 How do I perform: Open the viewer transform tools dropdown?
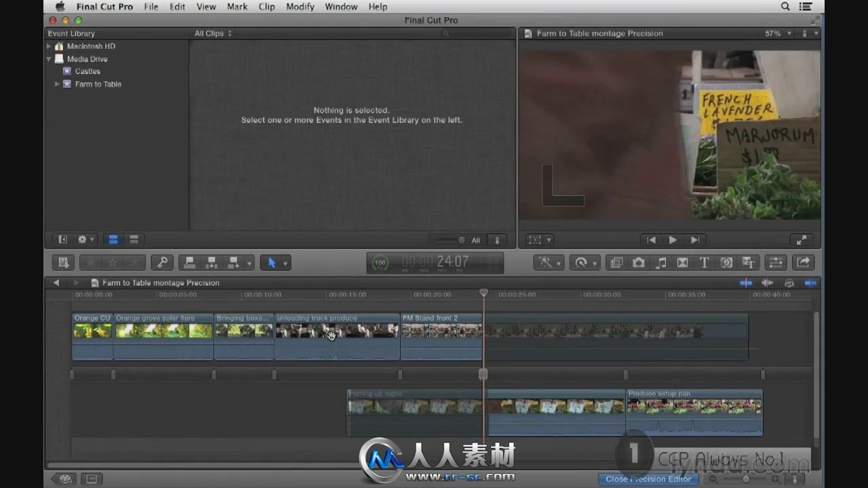click(540, 240)
